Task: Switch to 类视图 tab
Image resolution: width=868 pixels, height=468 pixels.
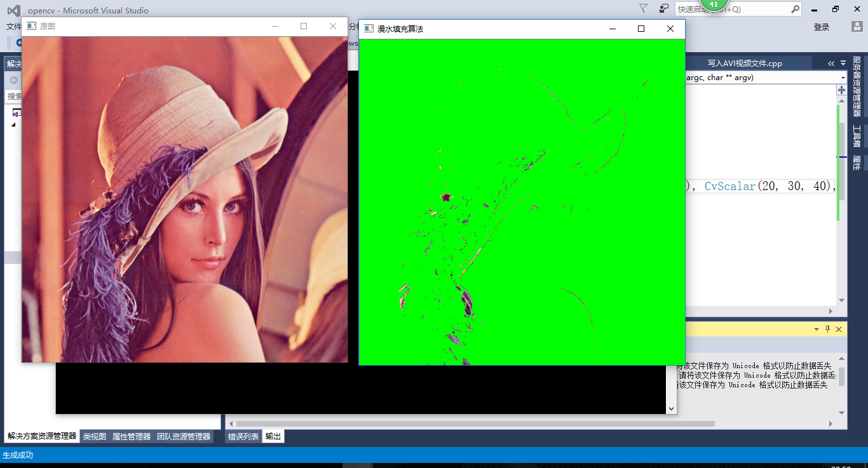Action: point(95,436)
